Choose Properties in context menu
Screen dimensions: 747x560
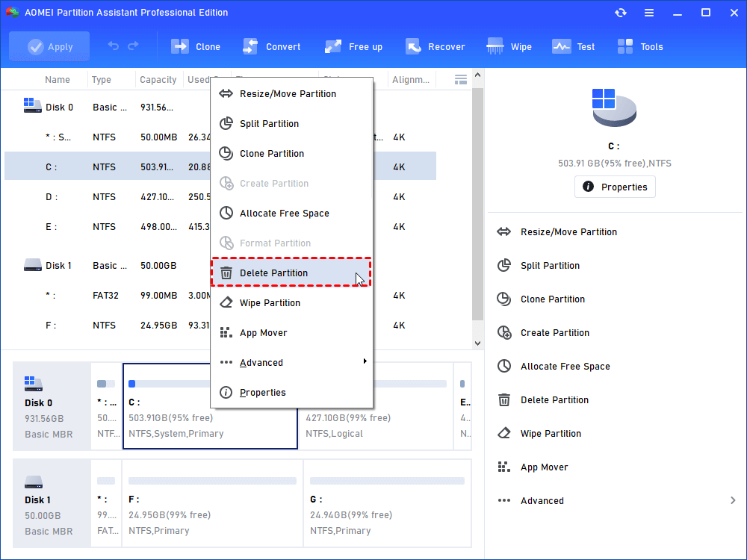coord(291,393)
